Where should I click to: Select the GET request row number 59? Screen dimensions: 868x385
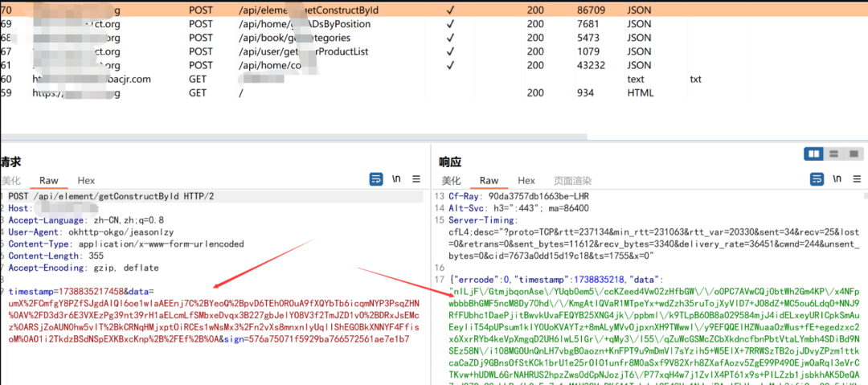click(434, 93)
